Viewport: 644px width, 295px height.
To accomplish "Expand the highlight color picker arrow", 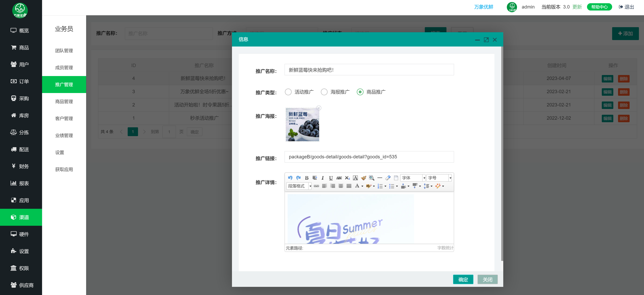I will pyautogui.click(x=374, y=186).
